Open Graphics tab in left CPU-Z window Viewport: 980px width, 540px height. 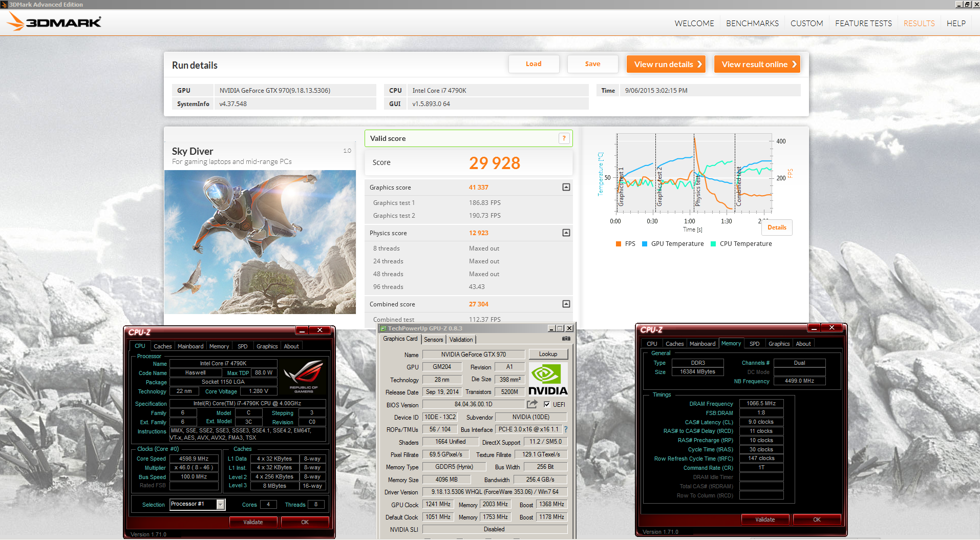267,346
